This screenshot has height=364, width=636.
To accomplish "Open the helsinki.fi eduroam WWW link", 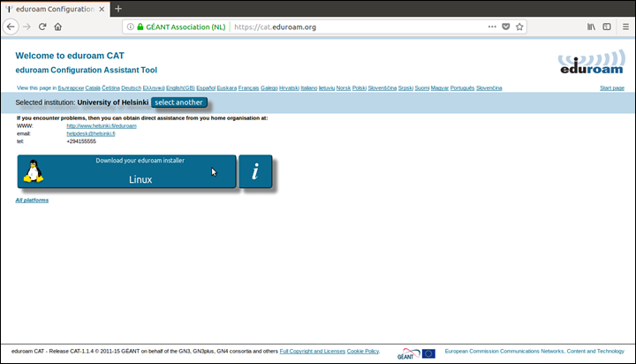I will tap(102, 125).
